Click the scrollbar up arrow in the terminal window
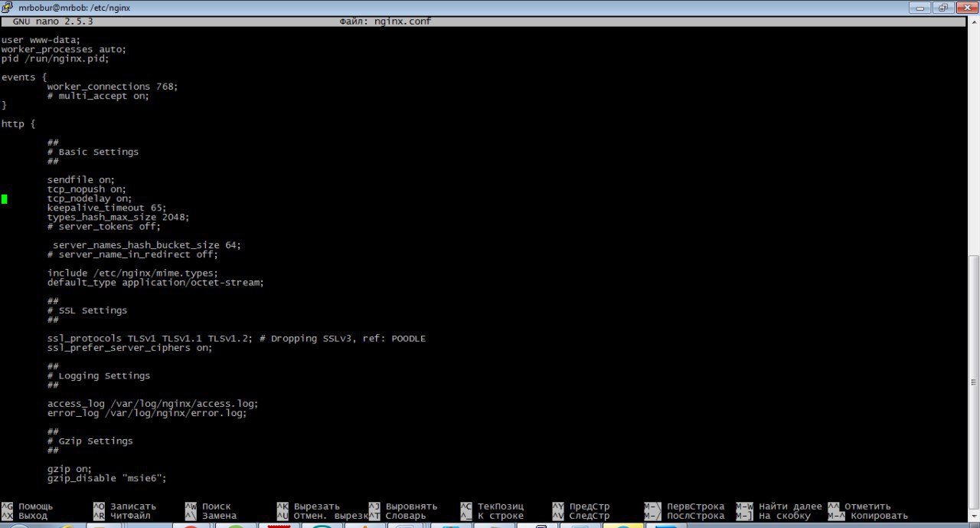Viewport: 980px width, 528px height. [973, 22]
